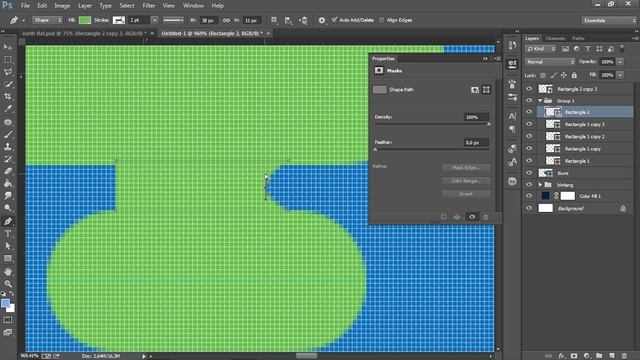
Task: Enable the Align Edges checkbox
Action: tap(382, 20)
